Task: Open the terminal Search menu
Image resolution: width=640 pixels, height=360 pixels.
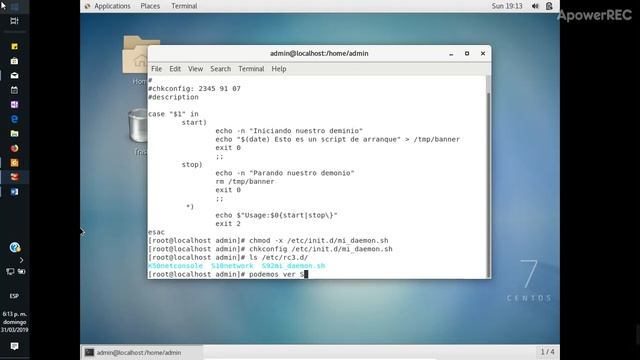Action: pos(220,69)
